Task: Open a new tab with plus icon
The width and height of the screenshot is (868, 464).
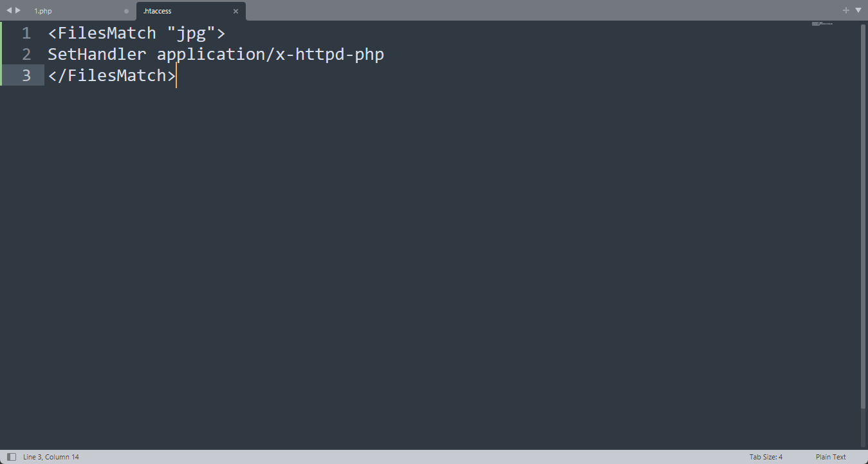Action: click(846, 10)
